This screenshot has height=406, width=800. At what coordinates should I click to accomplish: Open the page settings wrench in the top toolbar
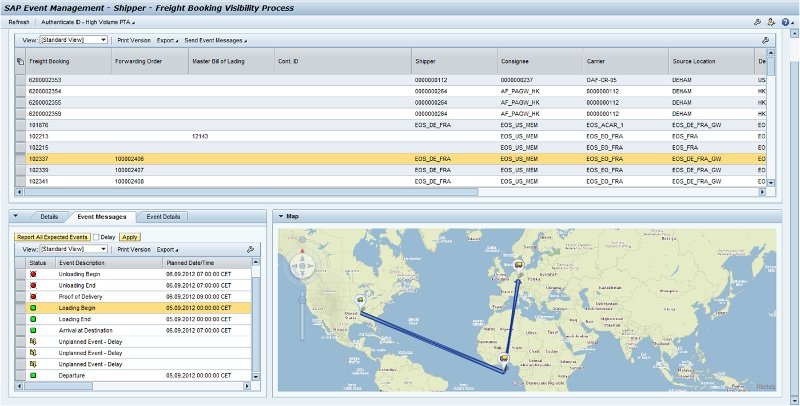coord(758,22)
